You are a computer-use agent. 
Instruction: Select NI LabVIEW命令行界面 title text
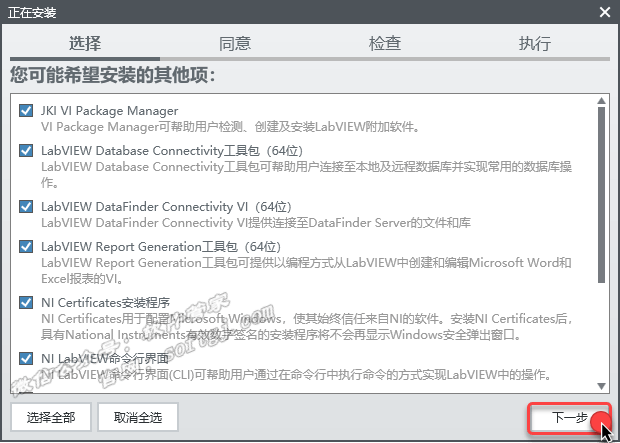tap(105, 359)
